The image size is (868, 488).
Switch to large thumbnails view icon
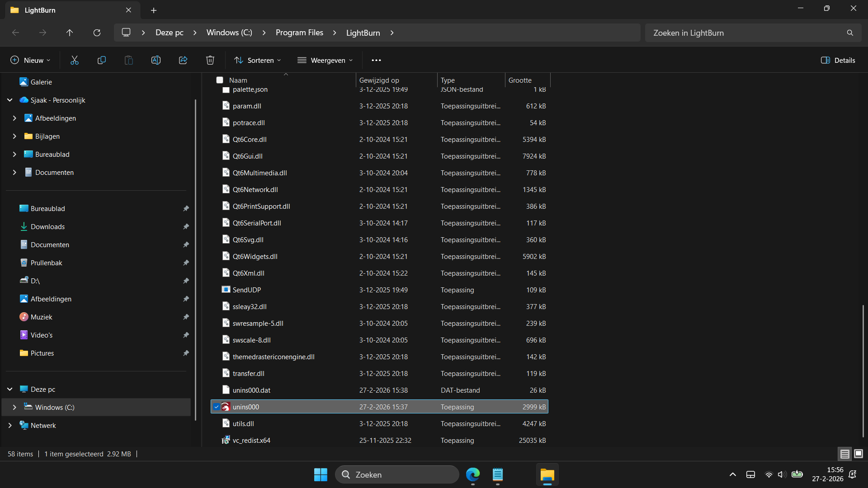point(859,454)
